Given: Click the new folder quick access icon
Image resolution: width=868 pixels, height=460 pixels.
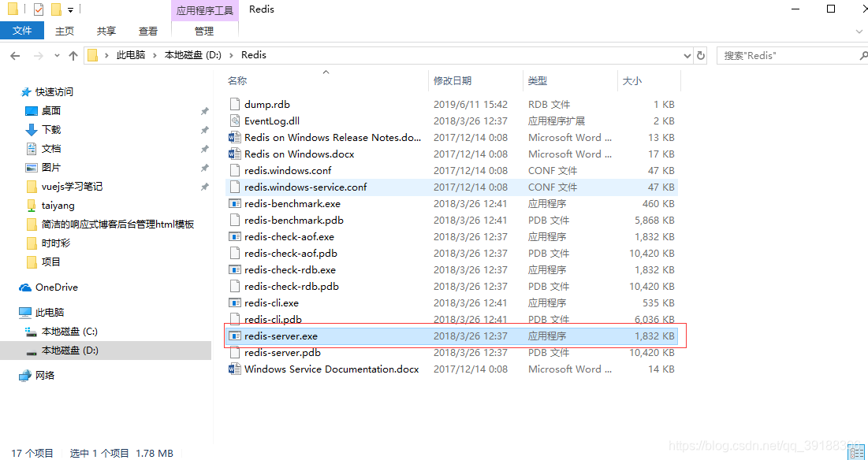Looking at the screenshot, I should click(55, 9).
